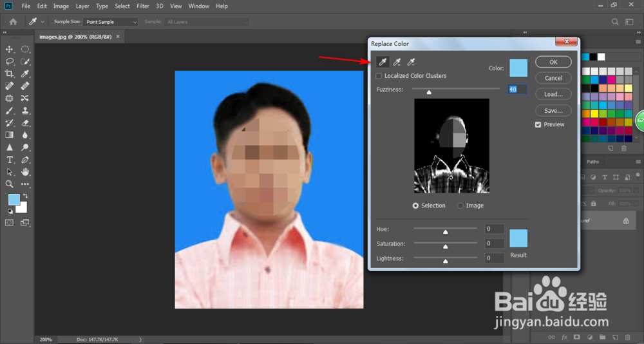Click the Lightness slider handle
644x344 pixels.
(x=445, y=262)
